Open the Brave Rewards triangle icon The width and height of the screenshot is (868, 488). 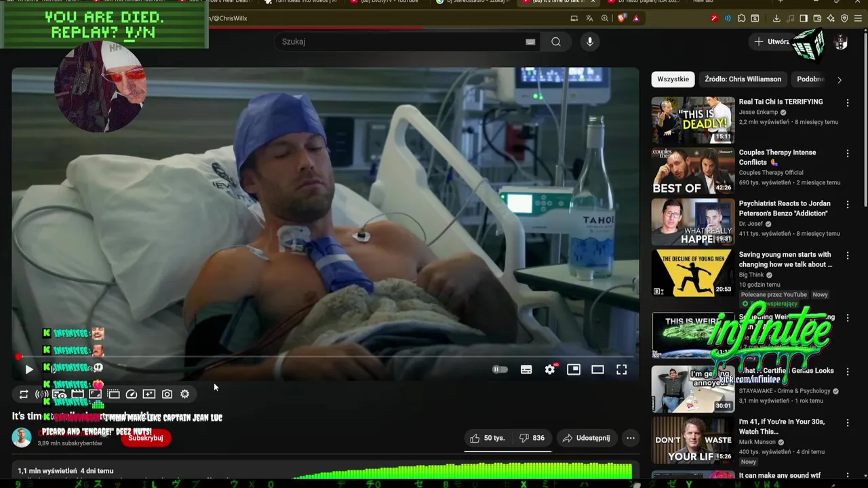(636, 18)
